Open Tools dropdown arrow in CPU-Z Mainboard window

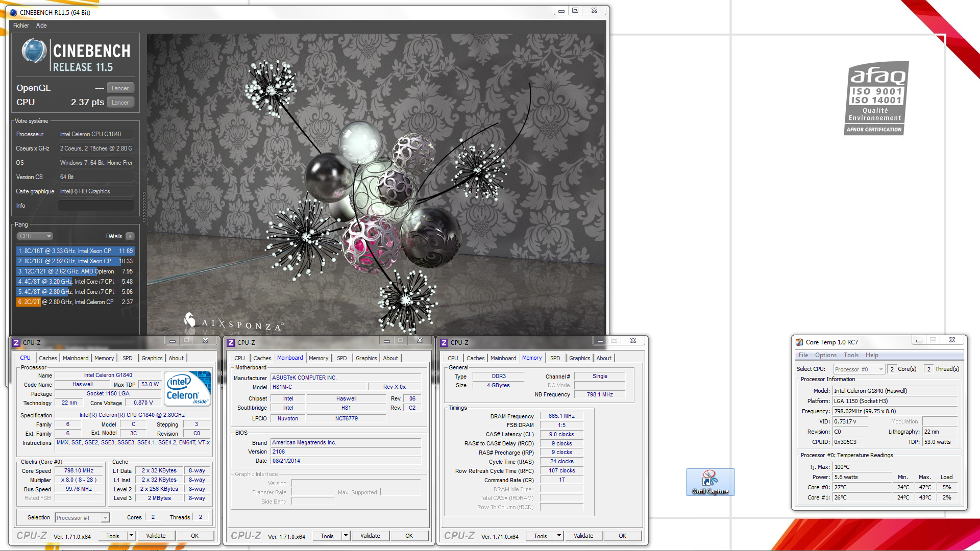346,536
